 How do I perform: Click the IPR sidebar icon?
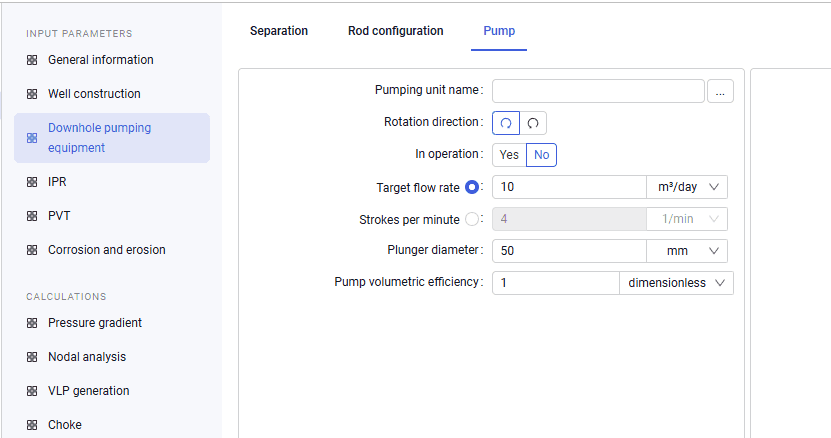pos(32,182)
